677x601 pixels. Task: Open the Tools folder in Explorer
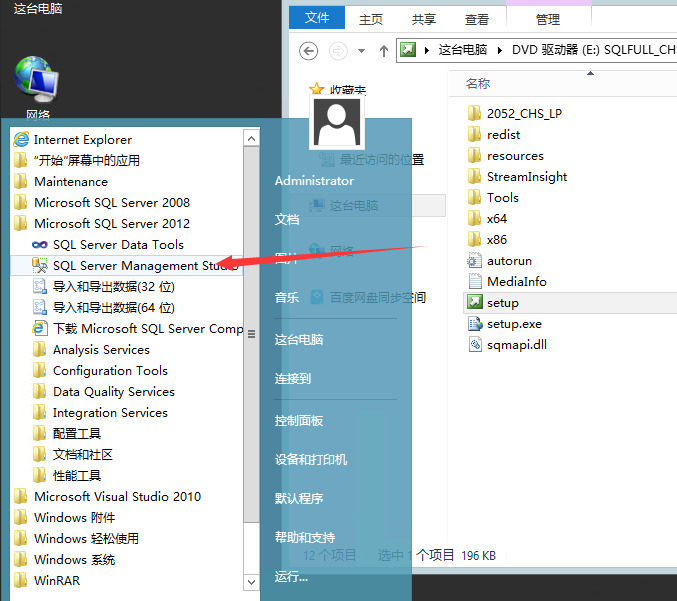493,198
